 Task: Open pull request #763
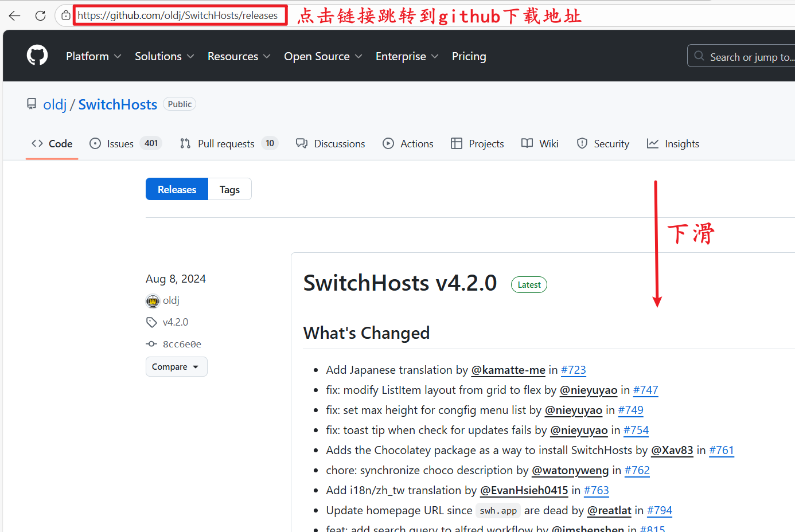pos(597,490)
